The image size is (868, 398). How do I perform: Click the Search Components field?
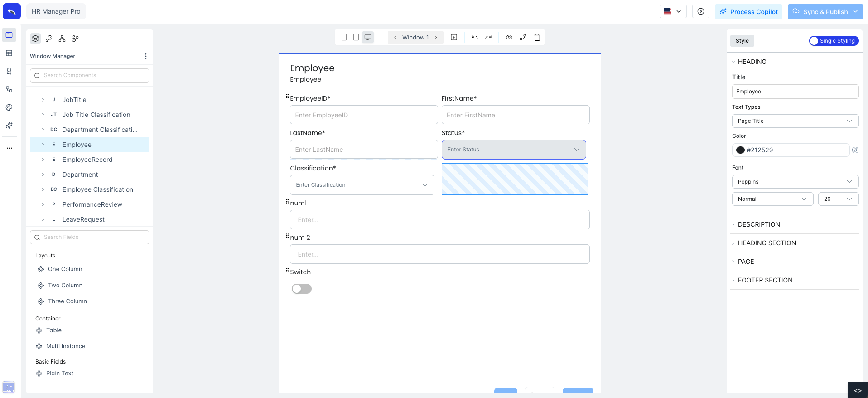click(x=90, y=75)
